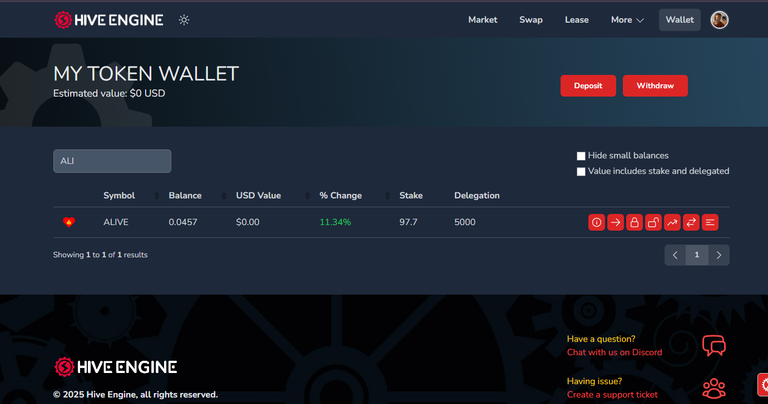Open the user profile avatar

click(719, 20)
